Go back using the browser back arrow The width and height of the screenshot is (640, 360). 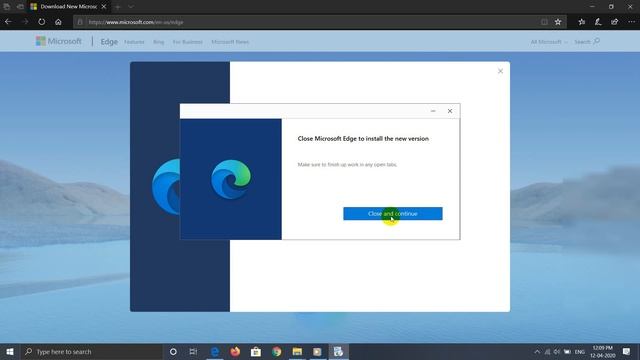coord(8,22)
